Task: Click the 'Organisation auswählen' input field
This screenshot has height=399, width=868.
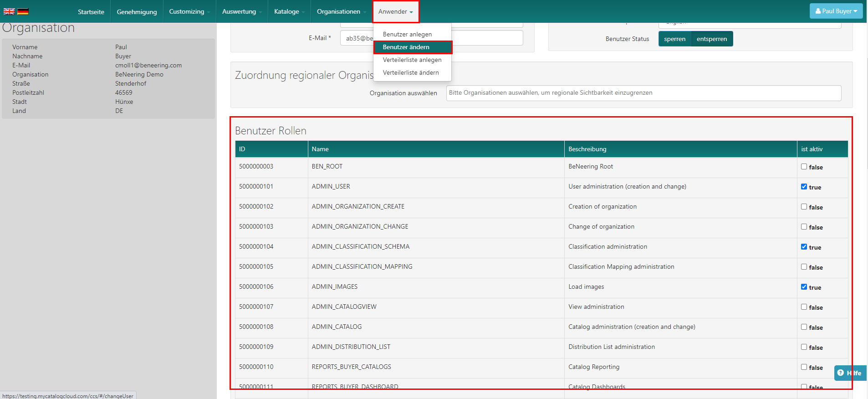Action: 643,93
